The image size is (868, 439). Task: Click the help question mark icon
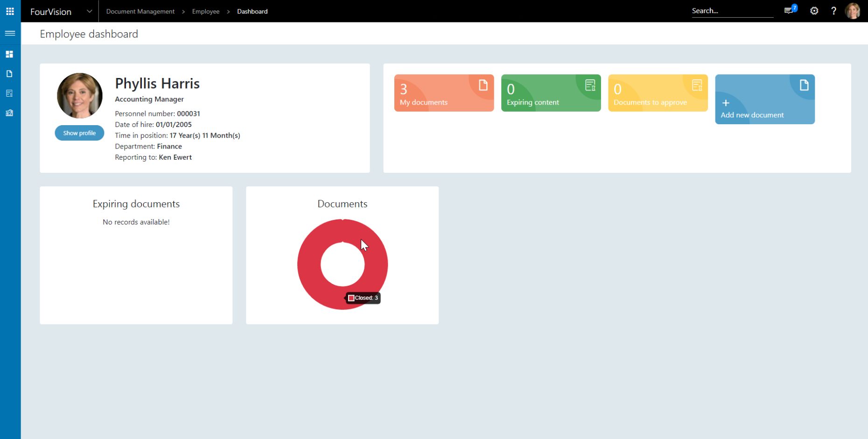[834, 11]
